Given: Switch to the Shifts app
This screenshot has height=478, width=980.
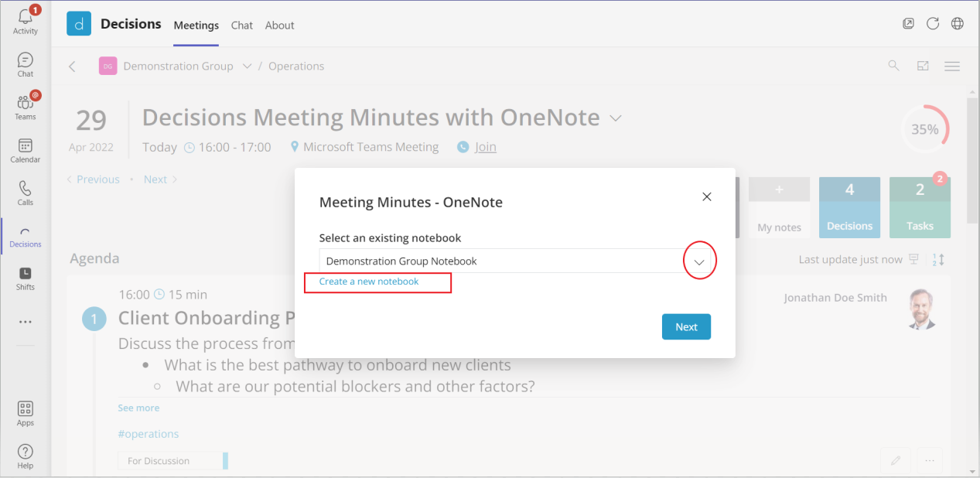Looking at the screenshot, I should tap(25, 277).
